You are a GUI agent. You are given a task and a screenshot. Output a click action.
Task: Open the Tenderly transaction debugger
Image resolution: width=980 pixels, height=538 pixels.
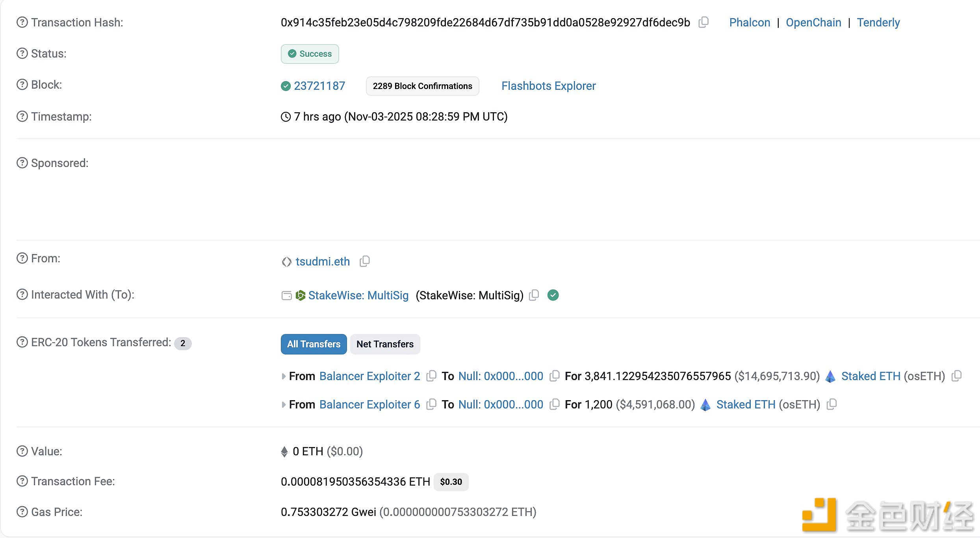click(878, 22)
